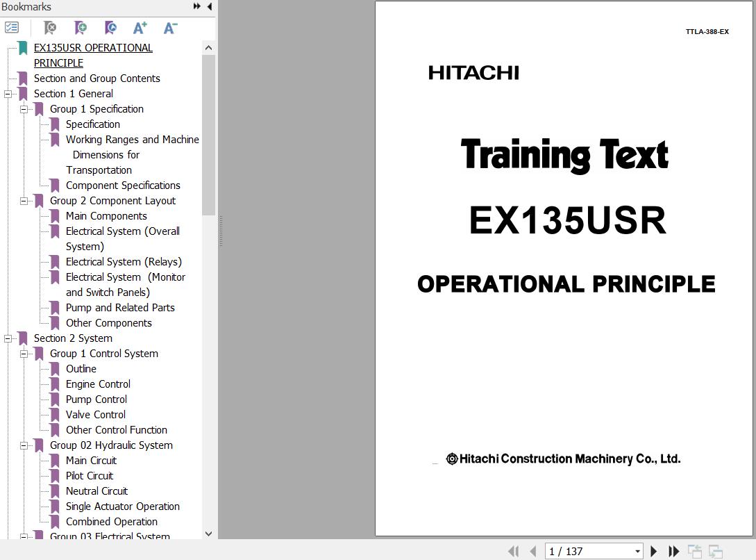Select the Group 2 Component Layout bookmark
Viewport: 756px width, 560px height.
pyautogui.click(x=113, y=201)
